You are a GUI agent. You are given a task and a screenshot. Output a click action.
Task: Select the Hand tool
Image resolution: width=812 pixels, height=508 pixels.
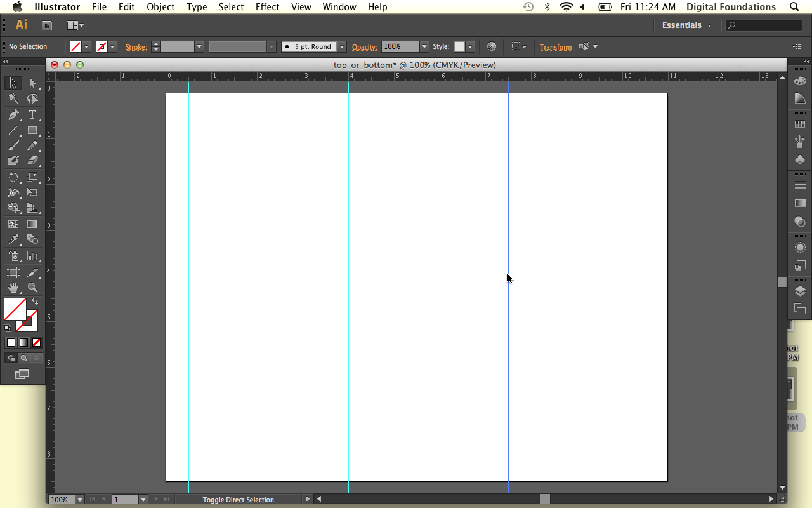point(13,288)
